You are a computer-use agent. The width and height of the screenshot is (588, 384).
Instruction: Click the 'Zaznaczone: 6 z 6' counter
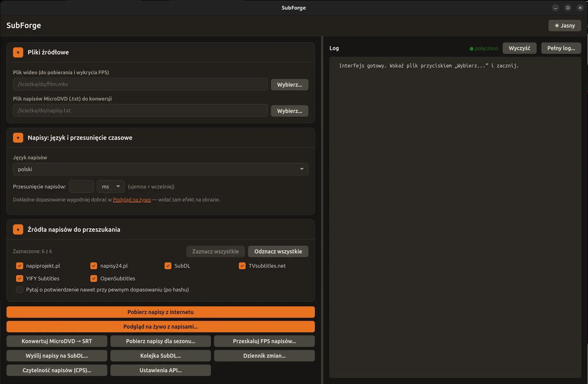(x=32, y=251)
